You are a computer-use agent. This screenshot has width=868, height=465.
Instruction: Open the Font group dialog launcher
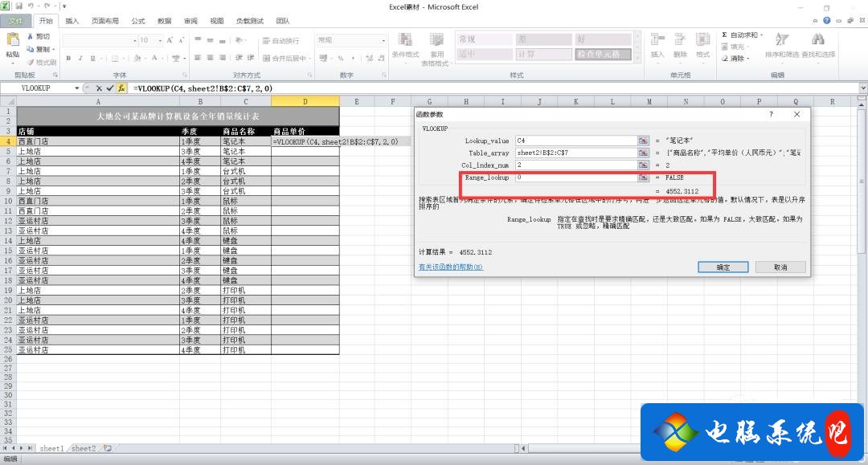point(184,75)
